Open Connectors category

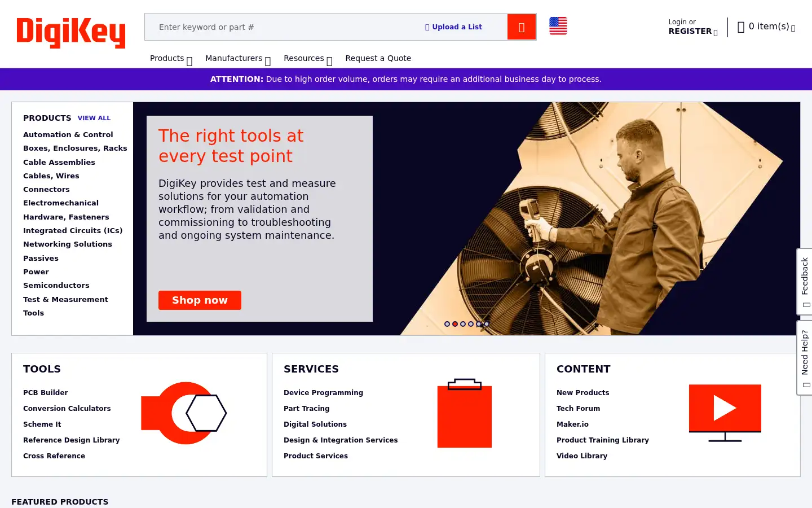click(x=46, y=190)
